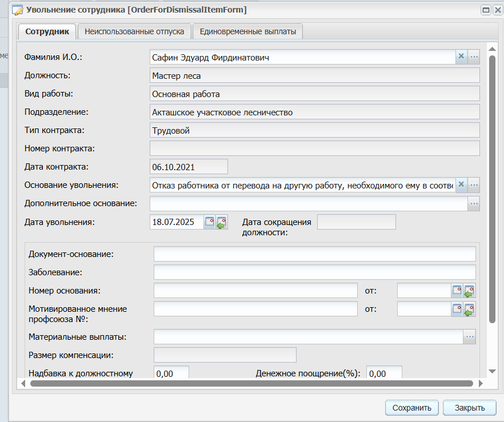This screenshot has width=504, height=422.
Task: Clear the Основание увольнения value
Action: tap(461, 184)
